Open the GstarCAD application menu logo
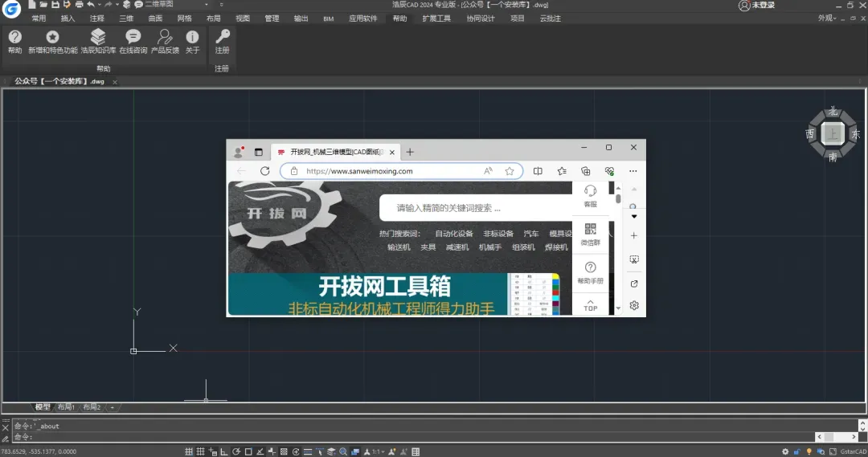Viewport: 868px width, 457px height. click(x=11, y=8)
